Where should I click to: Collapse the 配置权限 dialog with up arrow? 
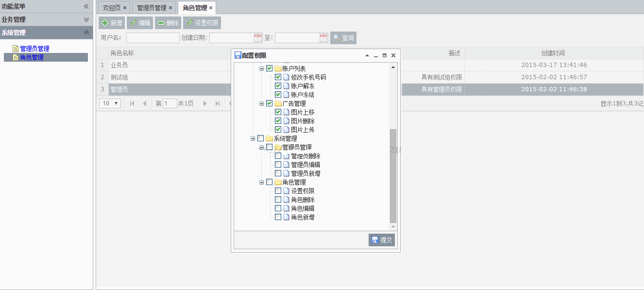point(367,55)
